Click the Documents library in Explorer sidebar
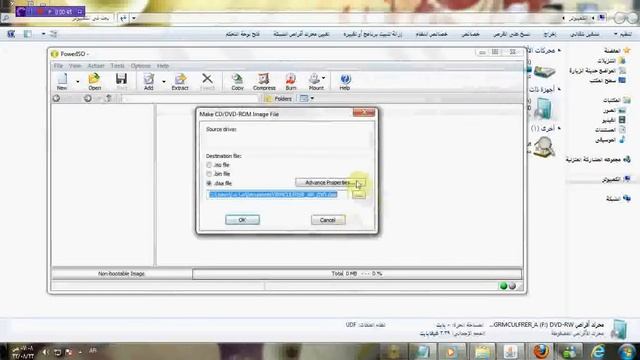This screenshot has height=360, width=640. 610,130
